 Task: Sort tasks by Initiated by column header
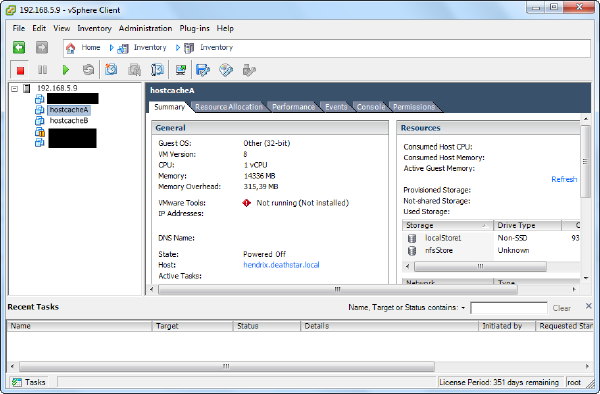pos(507,326)
